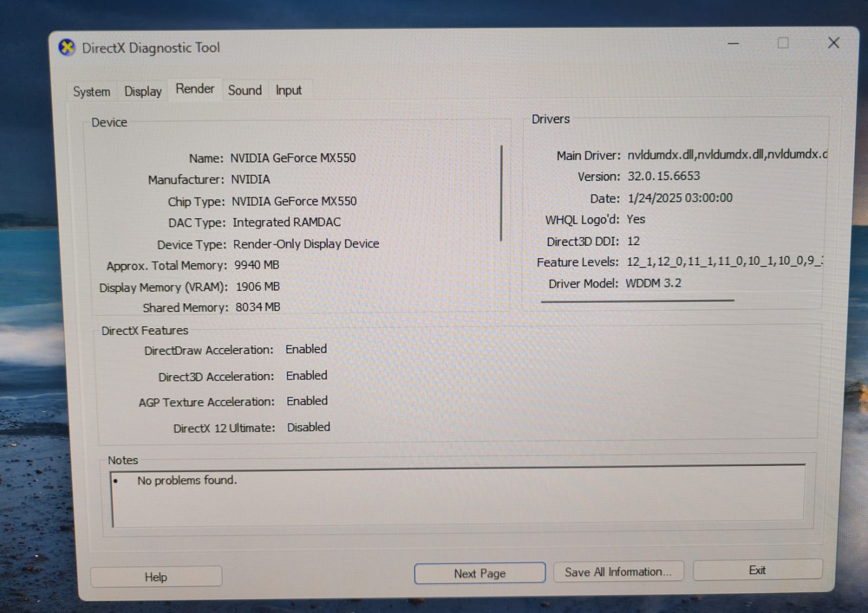Click the 1906 MB VRAM value

258,286
